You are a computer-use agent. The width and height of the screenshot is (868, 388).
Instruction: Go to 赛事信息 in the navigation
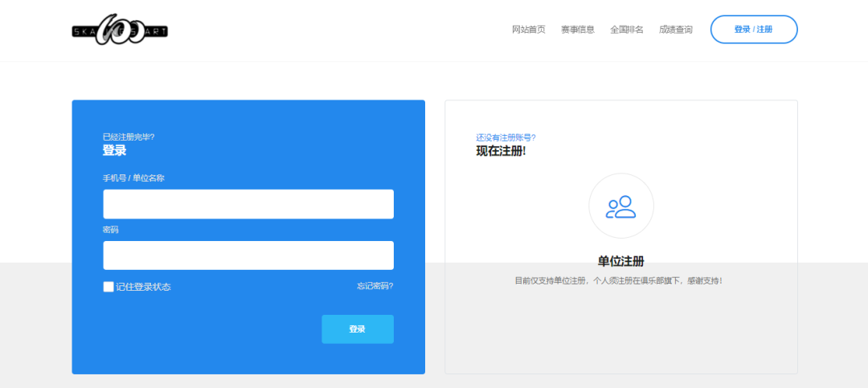point(577,30)
